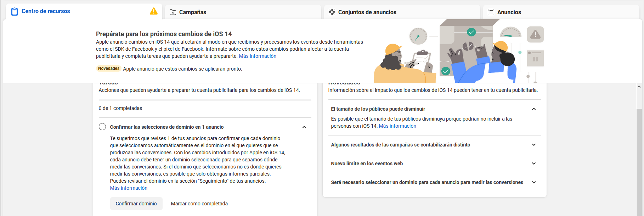Switch to the Anuncios tab

[x=561, y=12]
